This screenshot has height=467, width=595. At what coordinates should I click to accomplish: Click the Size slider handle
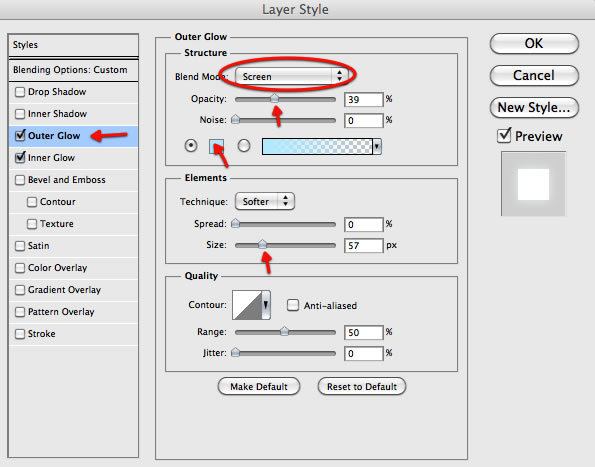(262, 244)
